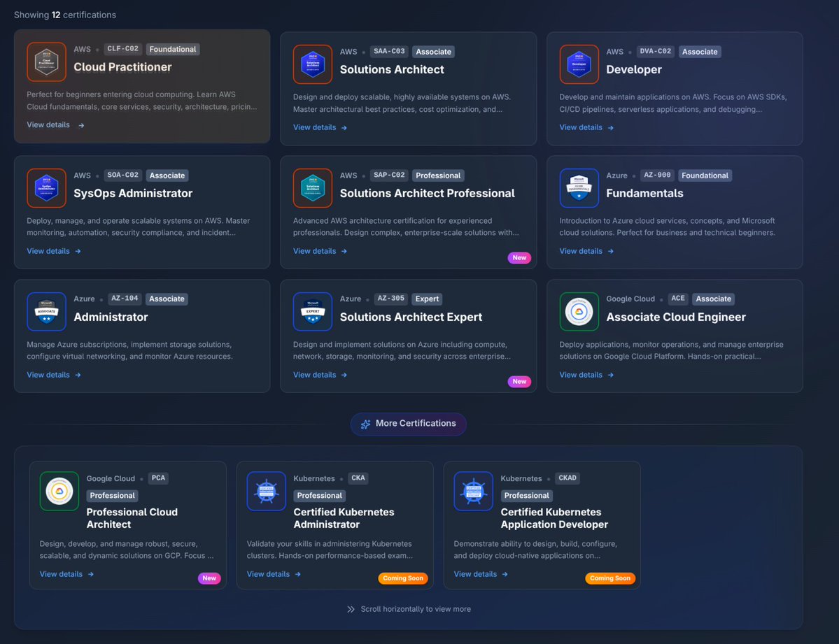Click arrow beside Associate Cloud Engineer View details

[x=610, y=375]
